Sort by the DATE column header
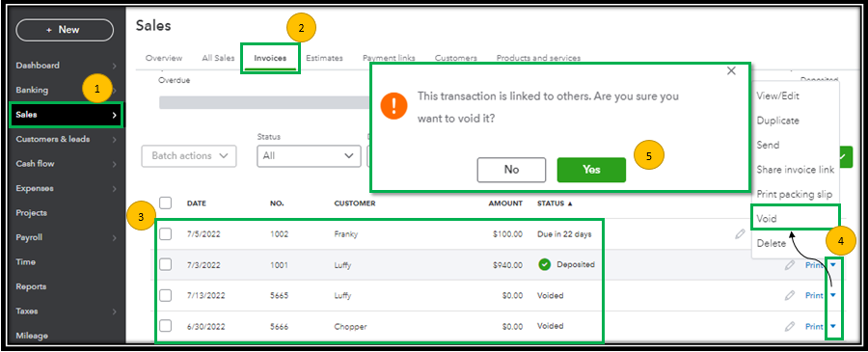Image resolution: width=868 pixels, height=352 pixels. [x=197, y=203]
